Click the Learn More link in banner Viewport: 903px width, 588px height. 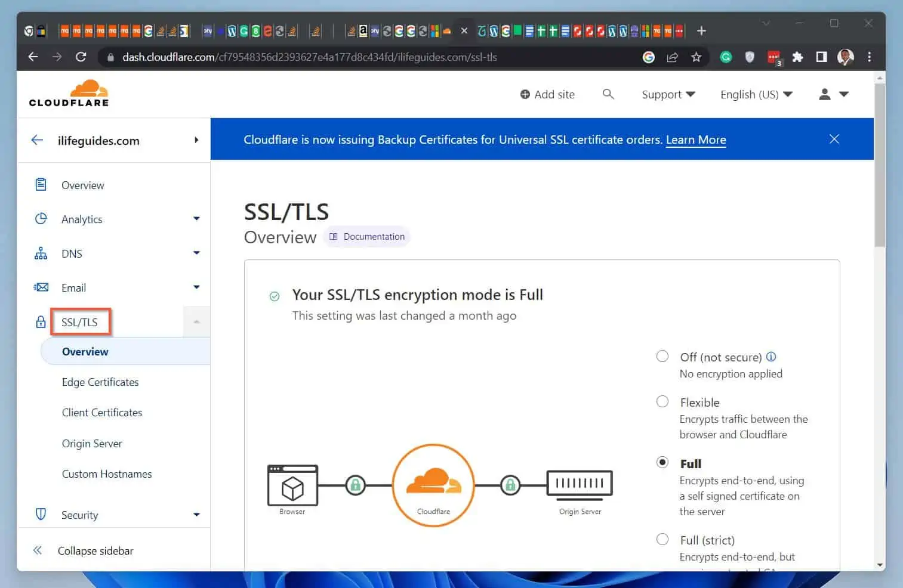pos(696,140)
